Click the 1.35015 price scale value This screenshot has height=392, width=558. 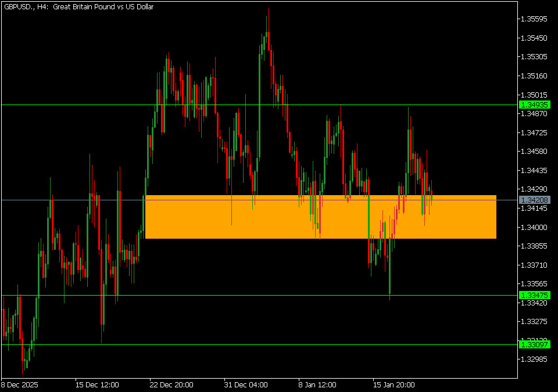tap(534, 95)
